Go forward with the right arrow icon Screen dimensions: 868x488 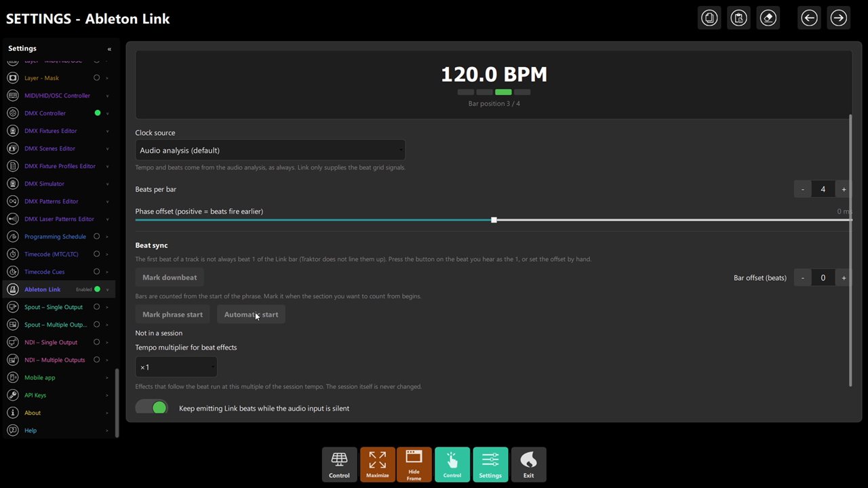838,18
